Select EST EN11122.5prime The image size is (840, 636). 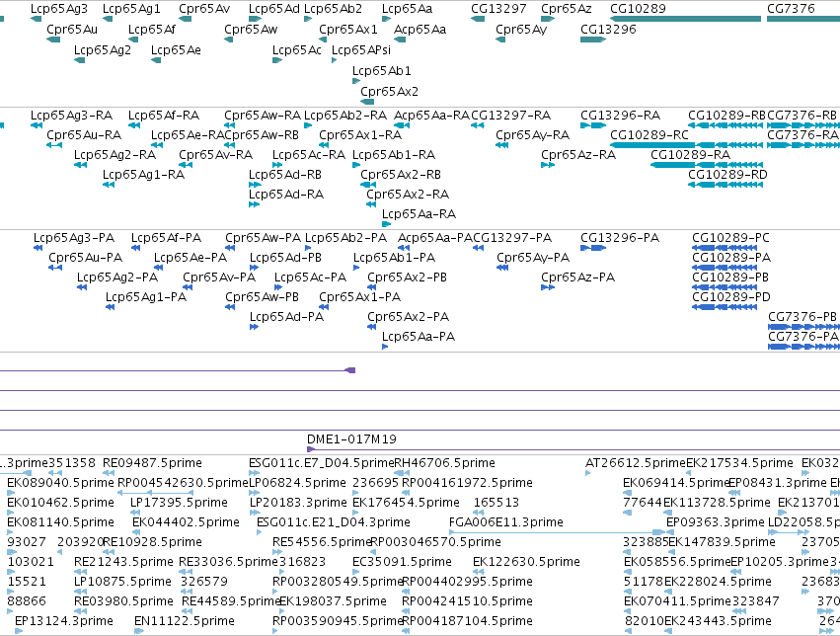click(x=185, y=621)
